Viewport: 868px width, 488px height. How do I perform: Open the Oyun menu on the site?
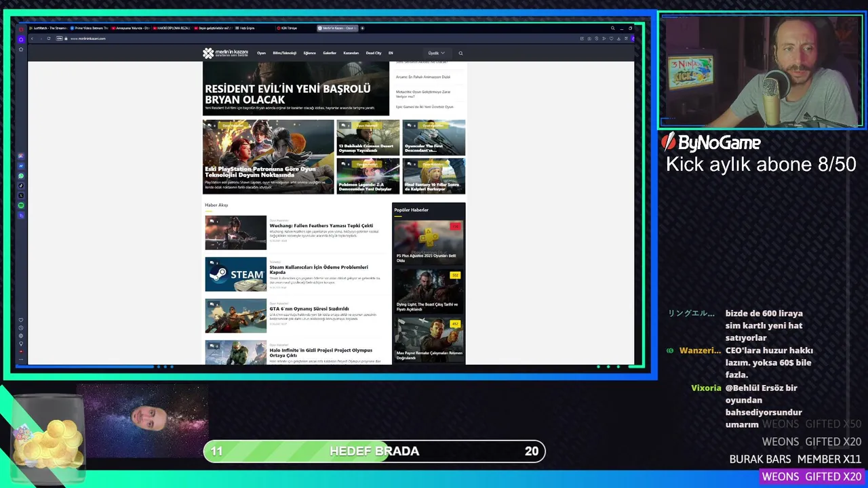pyautogui.click(x=261, y=53)
